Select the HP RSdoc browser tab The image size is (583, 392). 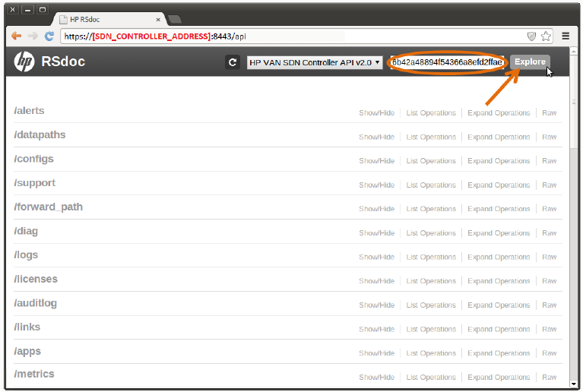[x=109, y=19]
